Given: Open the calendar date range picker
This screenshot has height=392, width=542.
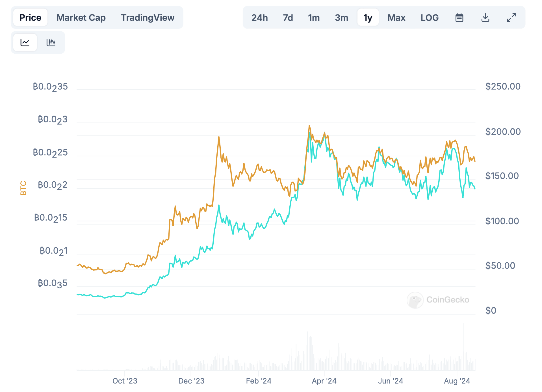Looking at the screenshot, I should [459, 18].
